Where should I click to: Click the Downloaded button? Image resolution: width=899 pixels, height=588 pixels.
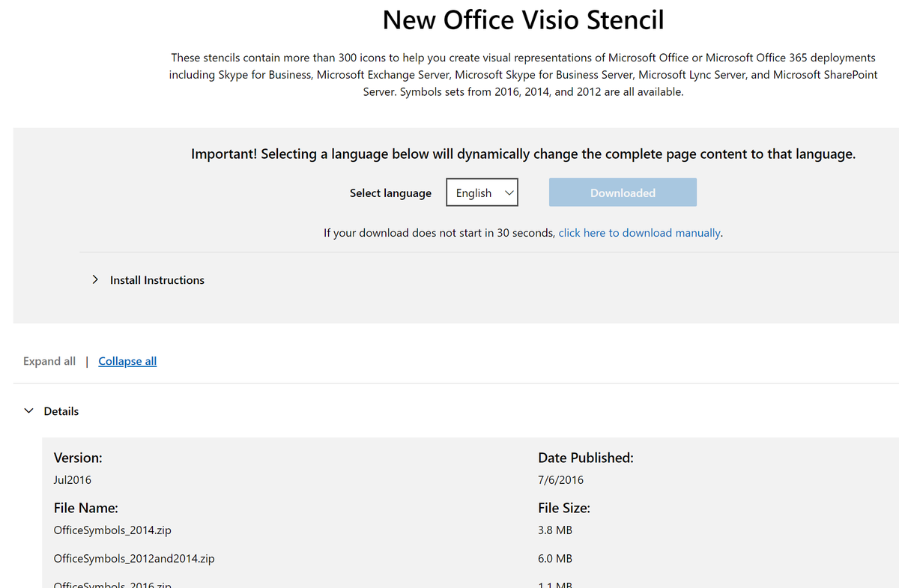[x=623, y=193]
